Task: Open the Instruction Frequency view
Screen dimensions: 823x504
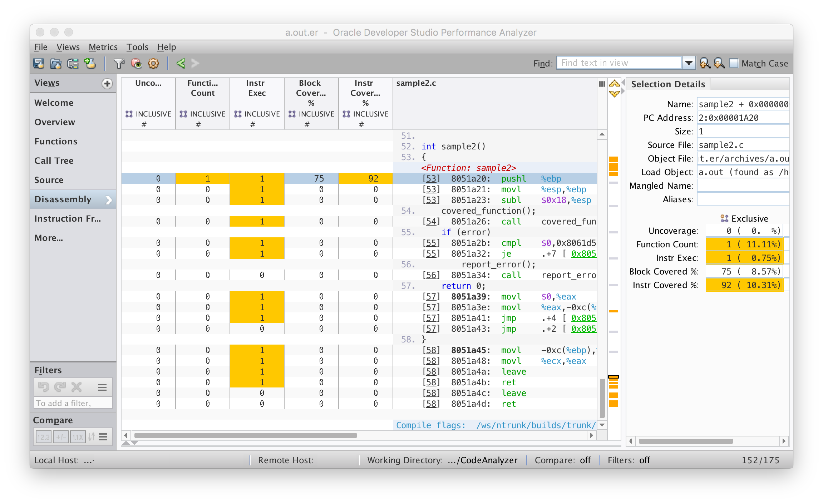Action: click(x=73, y=219)
